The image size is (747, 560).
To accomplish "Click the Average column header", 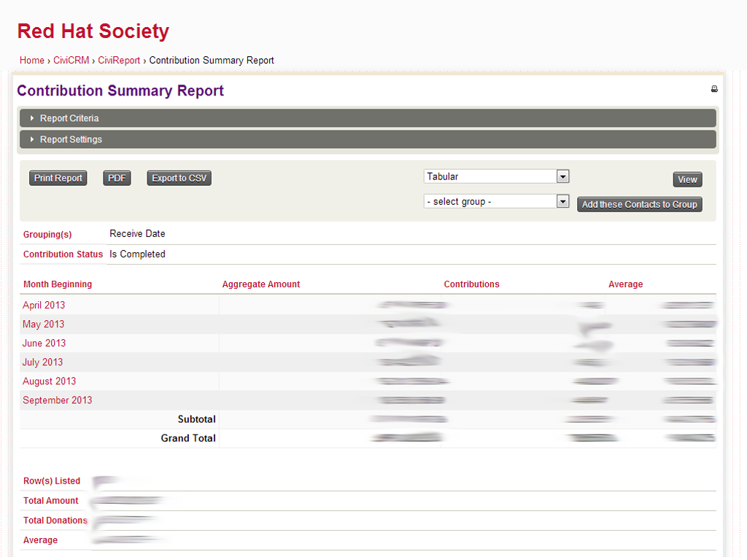I will click(x=625, y=284).
